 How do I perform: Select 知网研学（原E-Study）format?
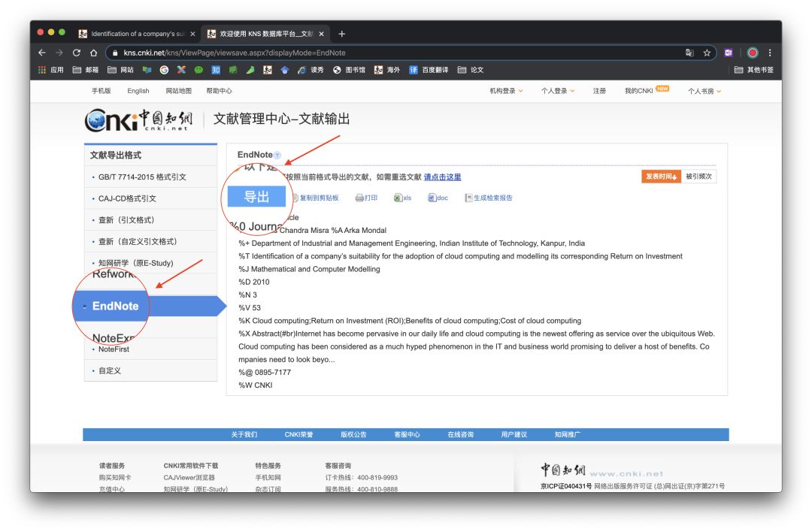click(135, 263)
